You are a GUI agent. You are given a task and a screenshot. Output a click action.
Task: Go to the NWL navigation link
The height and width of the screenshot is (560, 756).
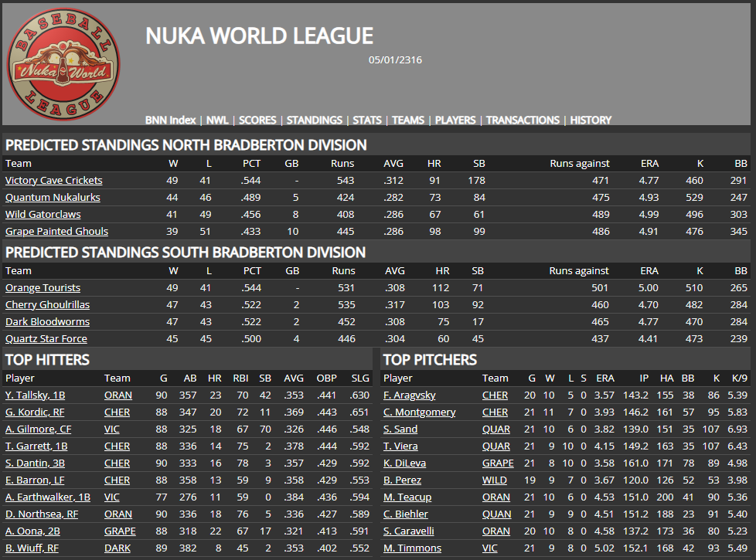217,120
